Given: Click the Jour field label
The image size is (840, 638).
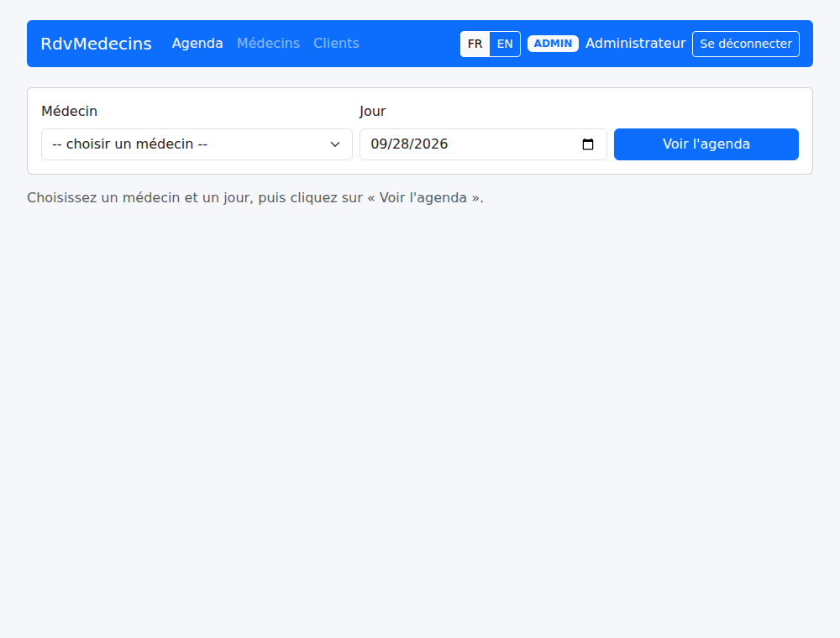Looking at the screenshot, I should coord(372,112).
